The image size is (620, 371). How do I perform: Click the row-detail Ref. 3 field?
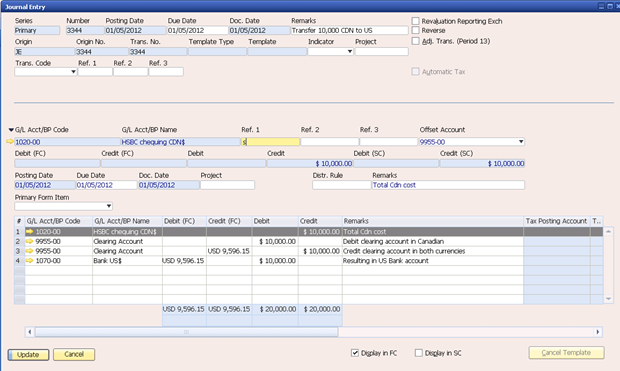click(x=388, y=142)
